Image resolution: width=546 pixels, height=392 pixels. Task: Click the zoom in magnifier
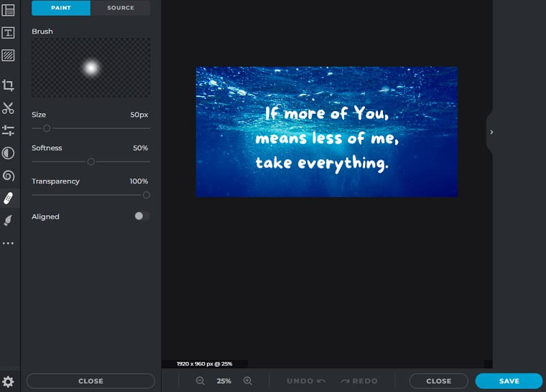[x=248, y=381]
